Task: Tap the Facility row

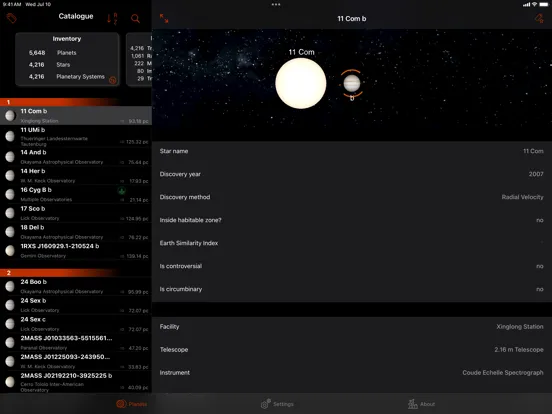Action: coord(352,327)
